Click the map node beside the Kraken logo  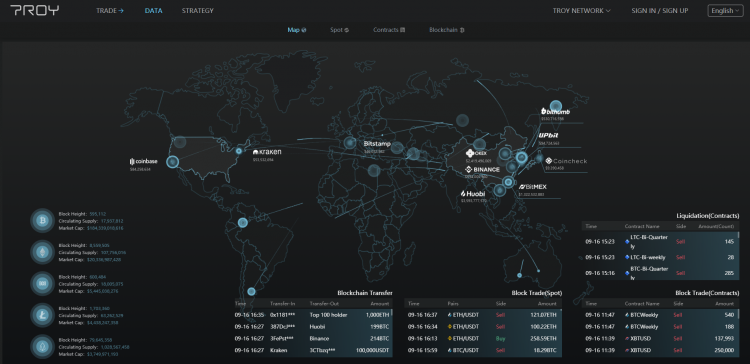[x=239, y=151]
